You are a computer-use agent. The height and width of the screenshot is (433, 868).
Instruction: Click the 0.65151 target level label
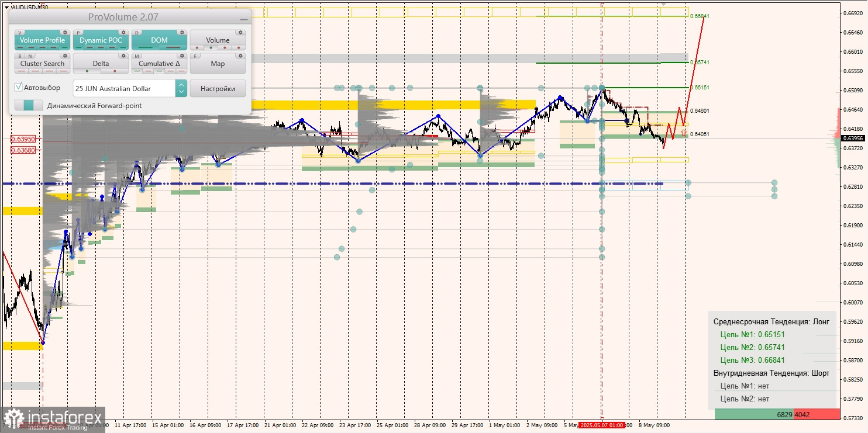[700, 87]
